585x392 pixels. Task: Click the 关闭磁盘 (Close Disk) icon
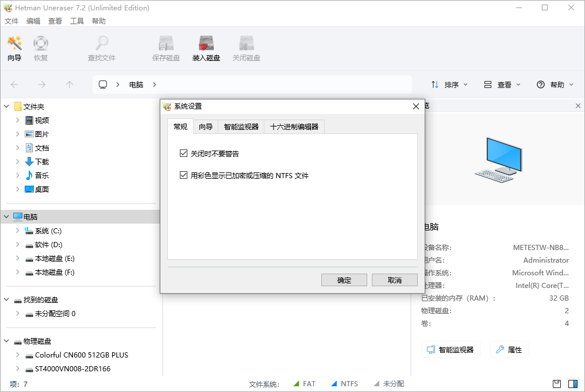click(246, 48)
